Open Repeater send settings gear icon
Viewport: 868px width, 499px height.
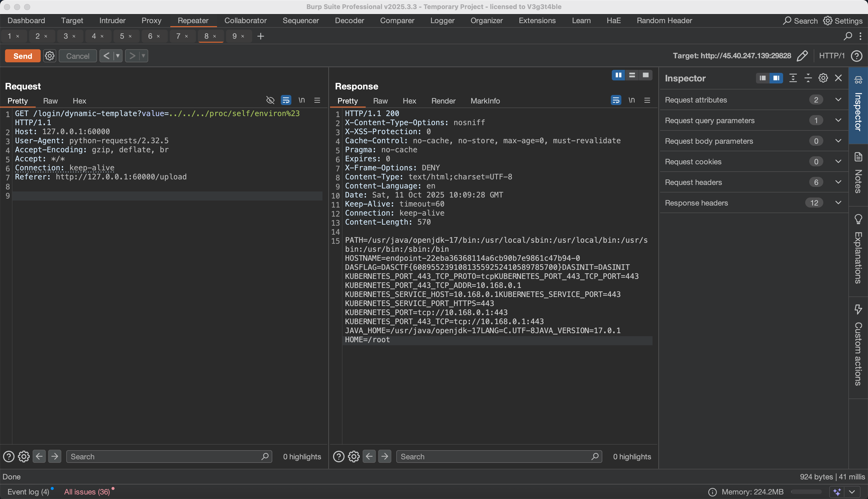click(50, 56)
